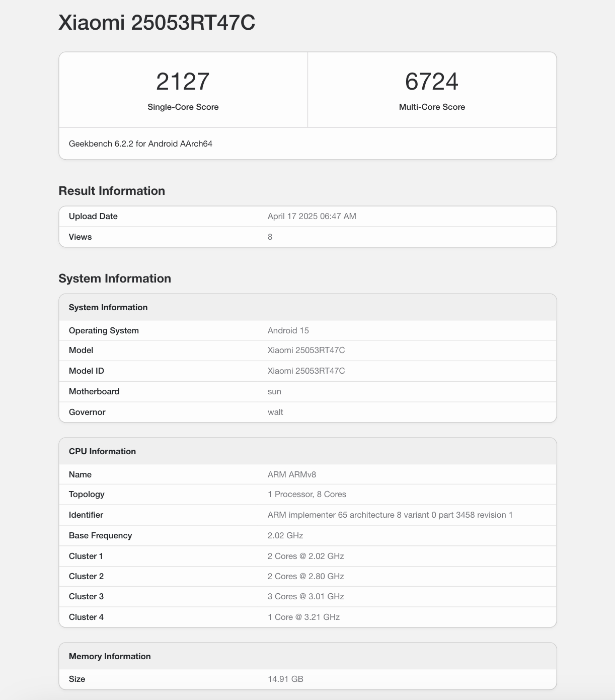Click the Xiaomi 25053RT47C page title
The width and height of the screenshot is (615, 700).
157,23
